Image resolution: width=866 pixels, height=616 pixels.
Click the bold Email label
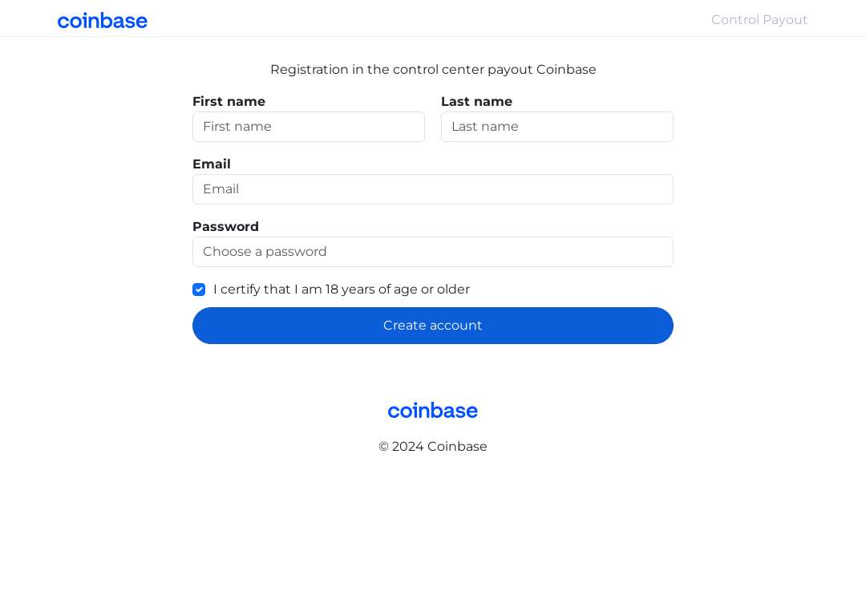click(x=212, y=164)
